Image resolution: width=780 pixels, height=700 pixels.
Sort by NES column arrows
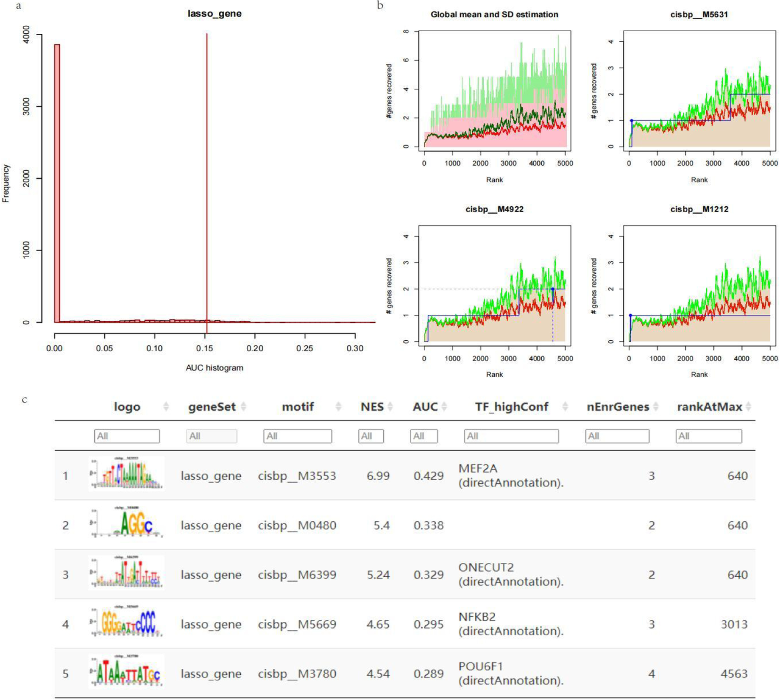tap(390, 407)
